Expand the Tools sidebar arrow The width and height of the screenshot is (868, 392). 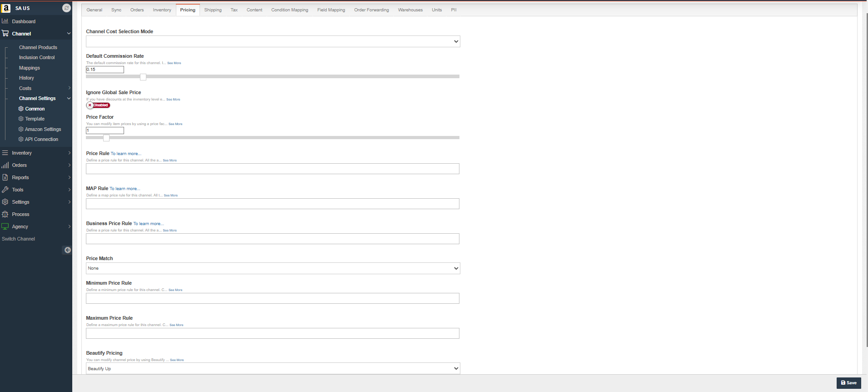pyautogui.click(x=69, y=190)
